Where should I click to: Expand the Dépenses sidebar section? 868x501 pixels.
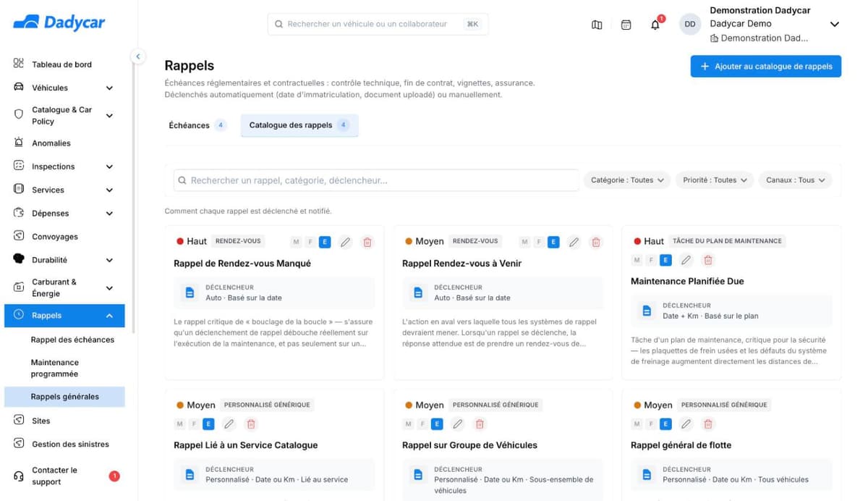[x=109, y=214]
